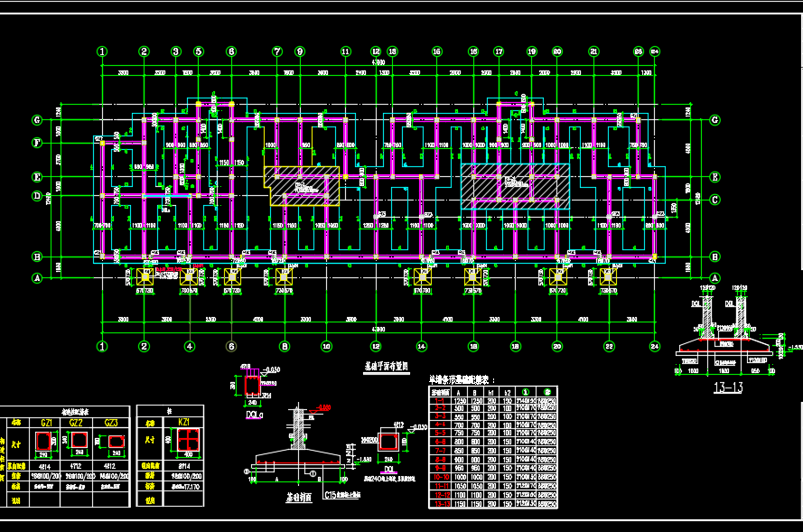Click axis bubble 4 below the plan
803x532 pixels.
[190, 347]
